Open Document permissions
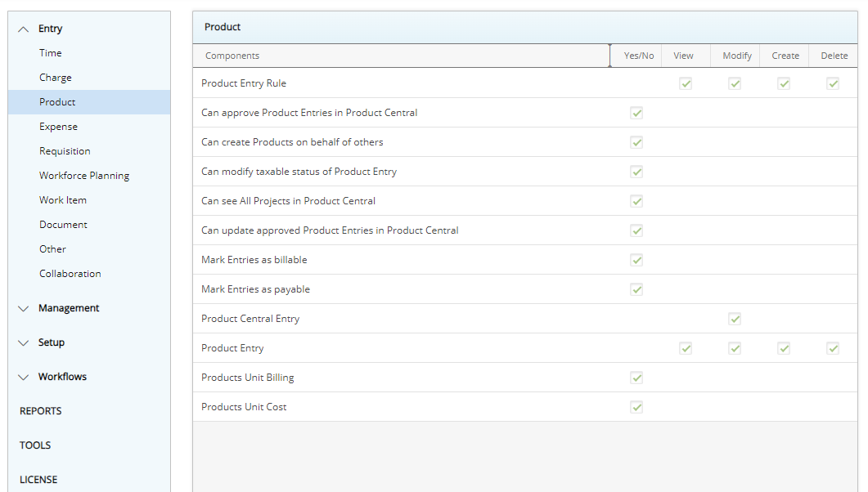 [x=63, y=225]
